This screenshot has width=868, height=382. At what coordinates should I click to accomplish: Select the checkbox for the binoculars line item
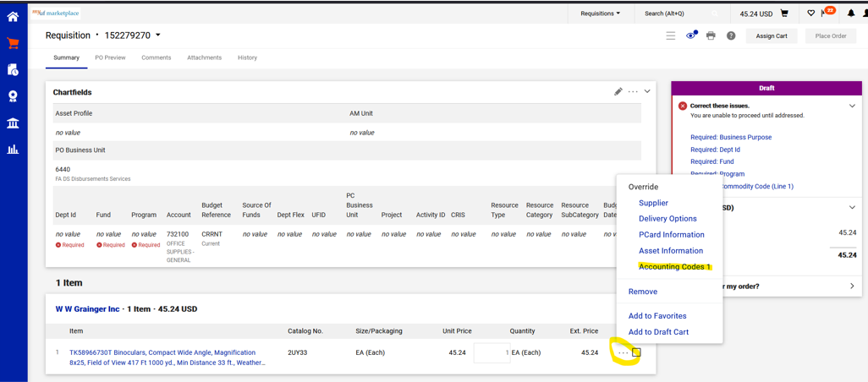[637, 352]
